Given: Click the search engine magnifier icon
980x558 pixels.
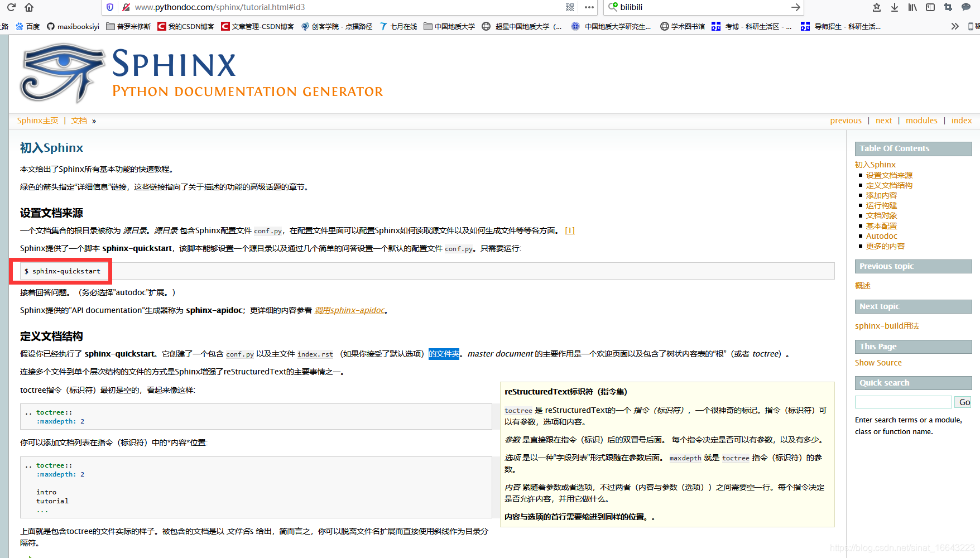Looking at the screenshot, I should 613,7.
